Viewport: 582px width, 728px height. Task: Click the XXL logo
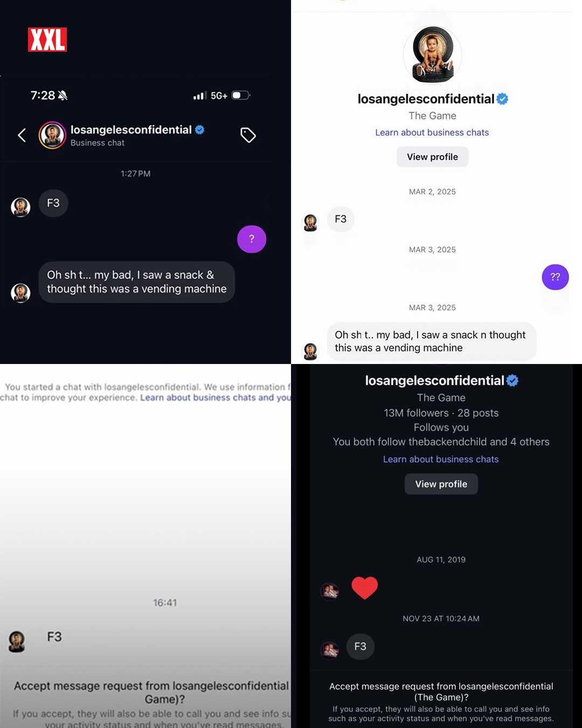coord(47,40)
